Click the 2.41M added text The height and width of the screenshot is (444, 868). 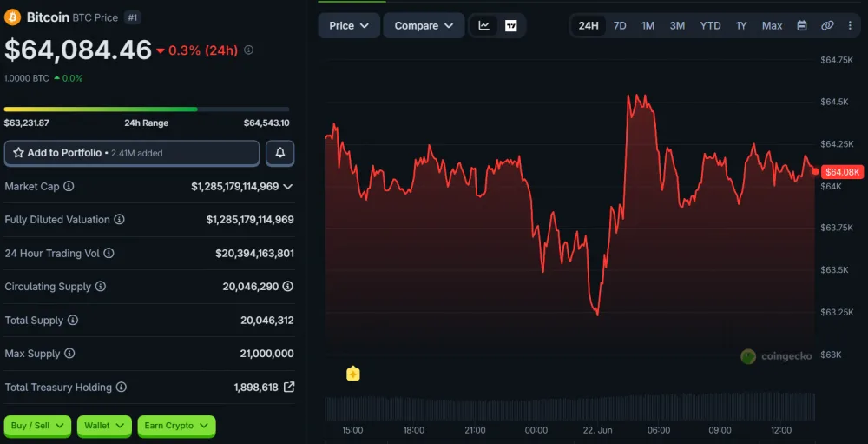(137, 153)
